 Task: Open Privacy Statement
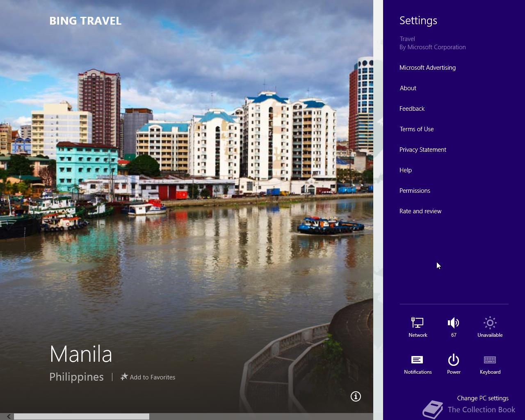pos(423,150)
